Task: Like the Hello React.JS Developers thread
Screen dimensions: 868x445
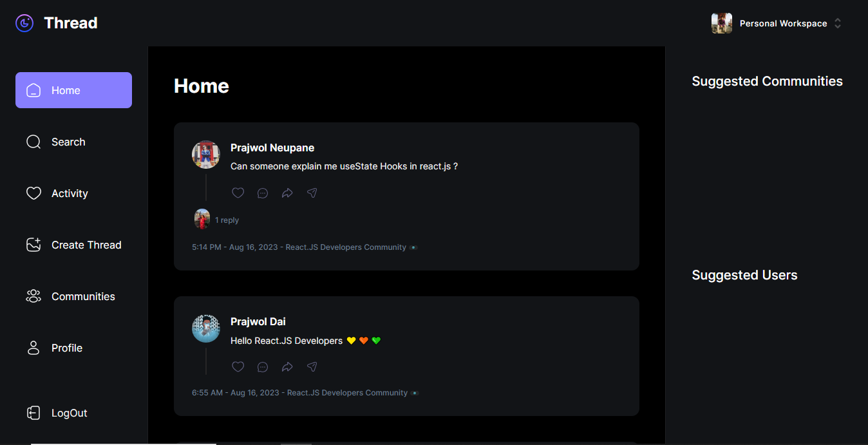Action: point(238,367)
